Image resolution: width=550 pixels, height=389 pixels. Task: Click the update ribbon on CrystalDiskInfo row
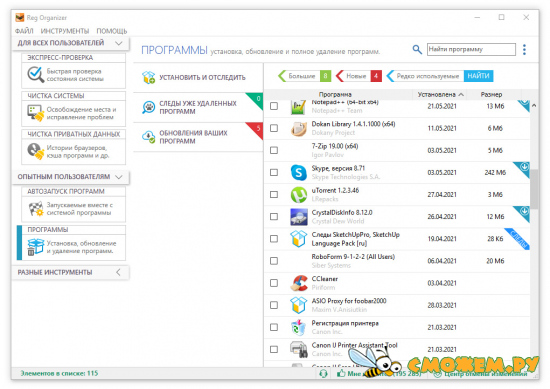523,213
